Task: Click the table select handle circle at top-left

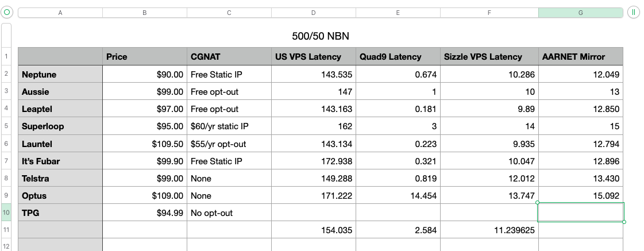Action: [x=6, y=12]
